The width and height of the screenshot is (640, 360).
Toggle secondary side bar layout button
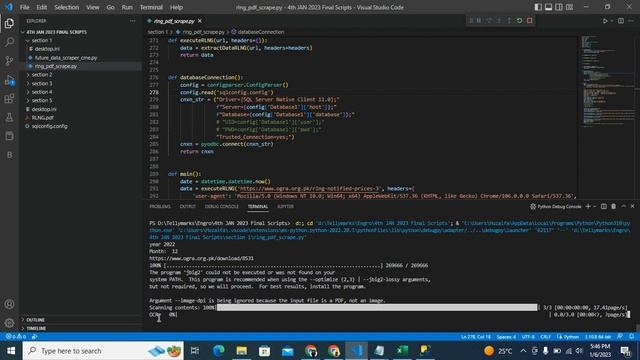pyautogui.click(x=559, y=7)
